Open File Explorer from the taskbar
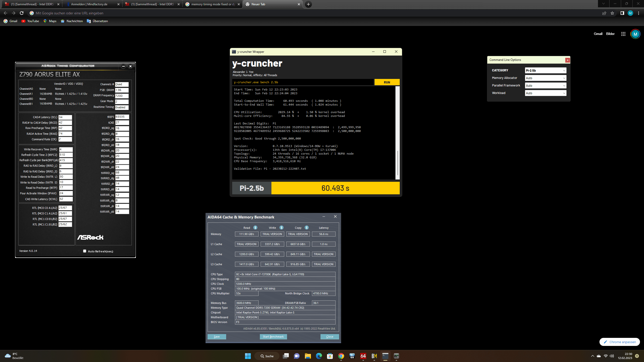This screenshot has height=362, width=644. pos(308,356)
